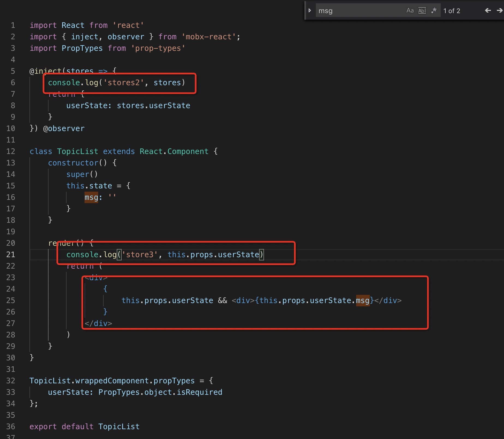The height and width of the screenshot is (439, 504).
Task: Click line number 32 in gutter
Action: (x=11, y=381)
